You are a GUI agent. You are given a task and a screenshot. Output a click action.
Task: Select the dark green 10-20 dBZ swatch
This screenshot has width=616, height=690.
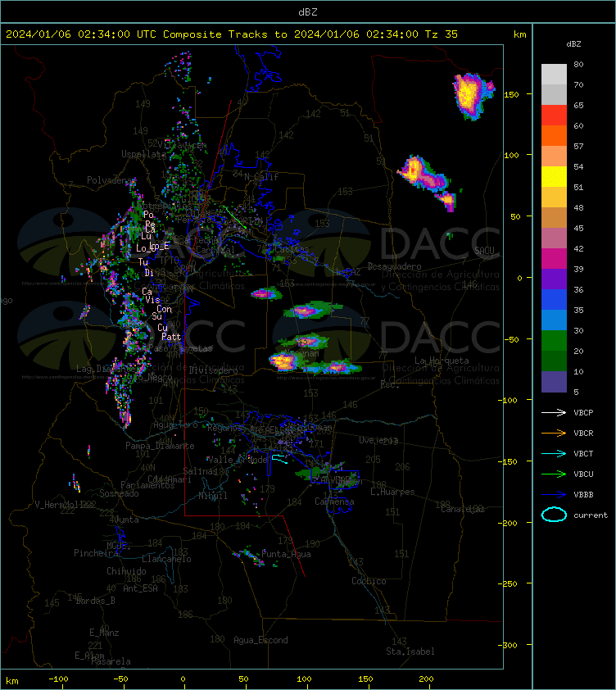click(x=554, y=361)
